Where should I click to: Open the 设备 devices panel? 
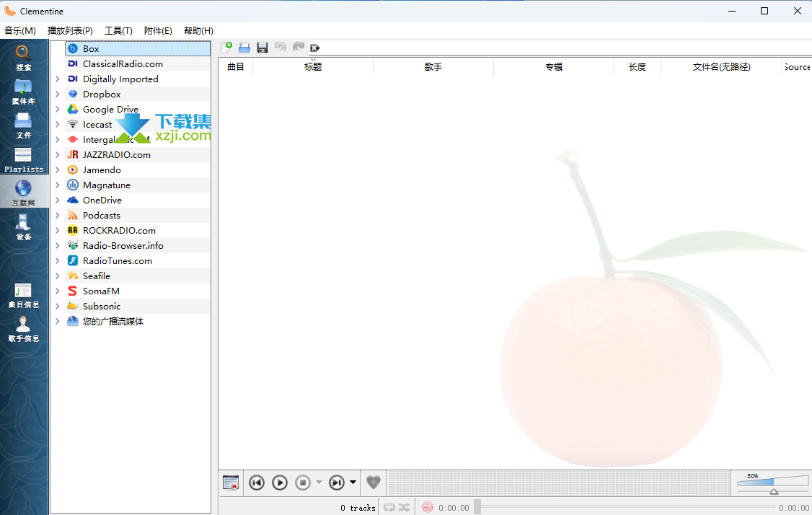click(23, 227)
